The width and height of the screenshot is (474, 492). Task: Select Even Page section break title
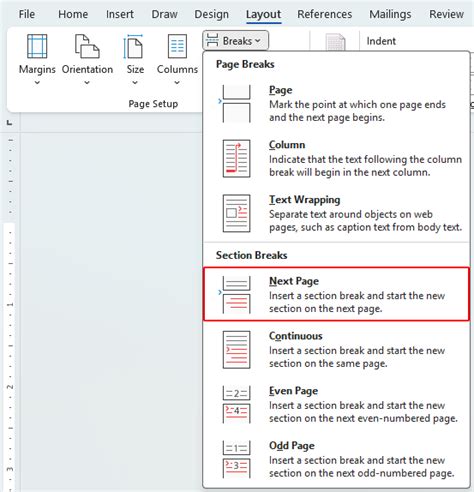[x=293, y=391]
